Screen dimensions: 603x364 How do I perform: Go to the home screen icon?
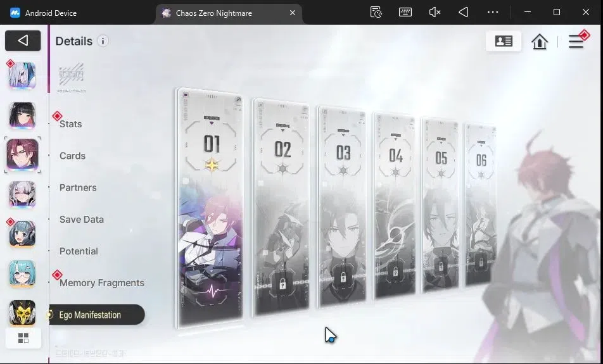(540, 41)
